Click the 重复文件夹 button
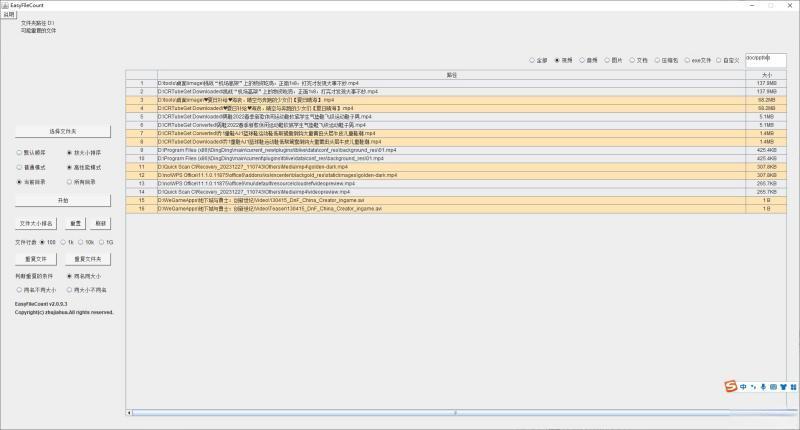The width and height of the screenshot is (800, 430). pyautogui.click(x=88, y=259)
